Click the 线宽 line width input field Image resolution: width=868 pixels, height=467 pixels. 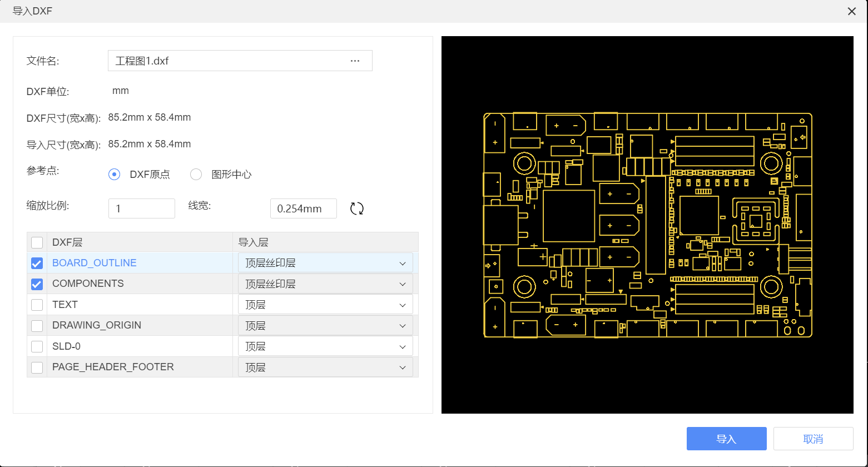pos(303,208)
